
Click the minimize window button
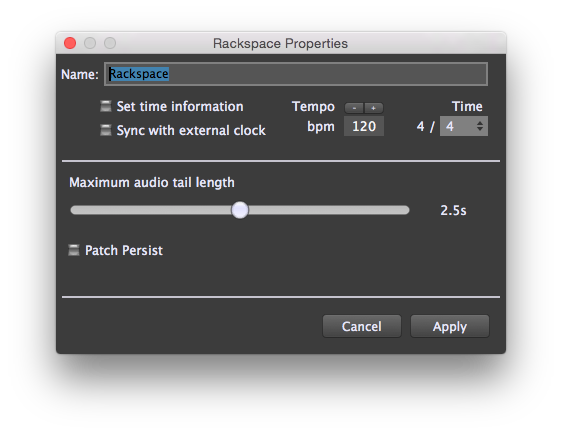click(x=90, y=43)
